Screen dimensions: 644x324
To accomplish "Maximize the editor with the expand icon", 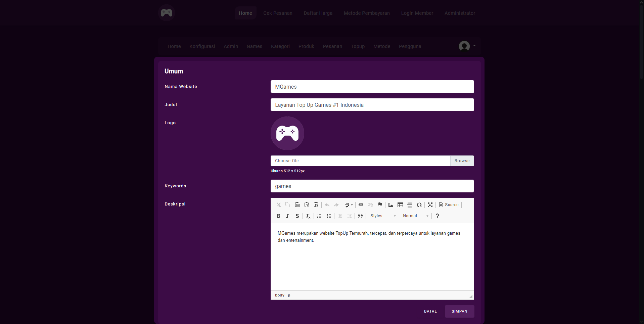I will pos(430,205).
